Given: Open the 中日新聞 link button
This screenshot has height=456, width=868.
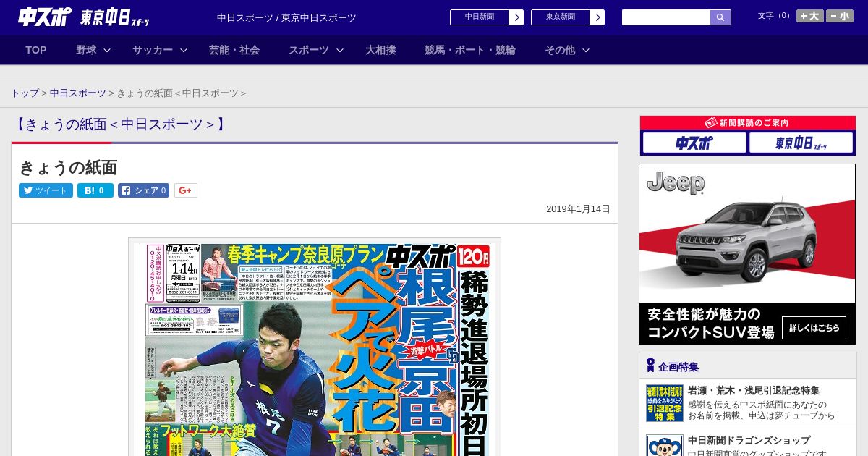Looking at the screenshot, I should (x=480, y=17).
